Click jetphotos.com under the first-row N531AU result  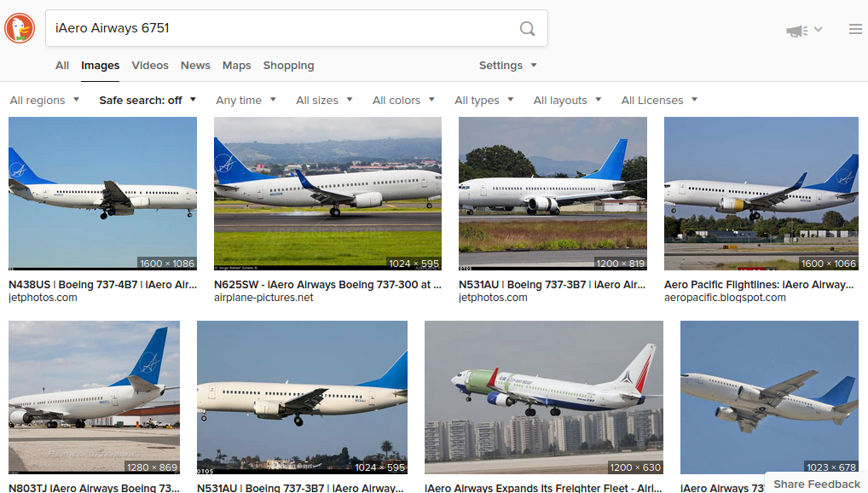[x=493, y=298]
